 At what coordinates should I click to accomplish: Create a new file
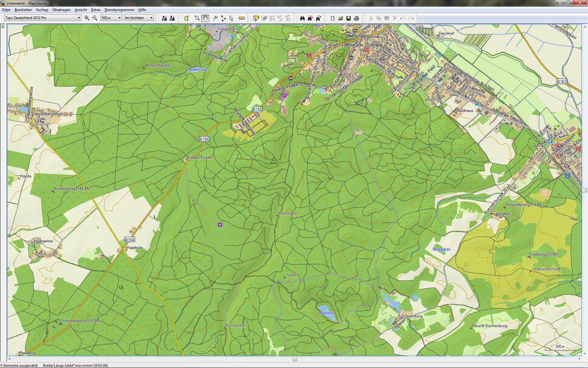point(332,18)
